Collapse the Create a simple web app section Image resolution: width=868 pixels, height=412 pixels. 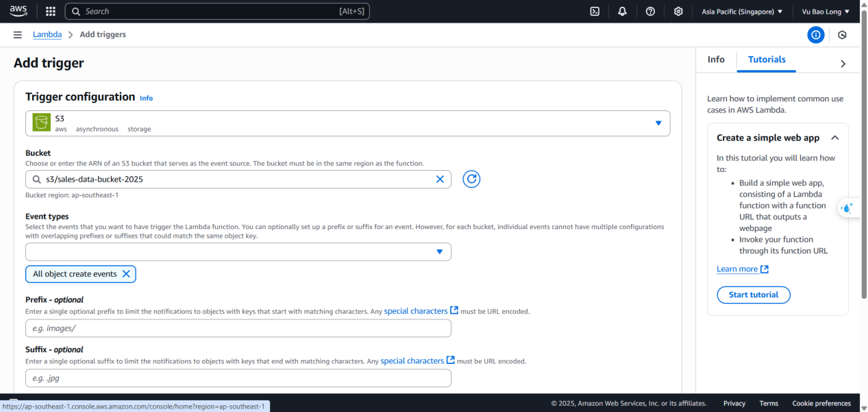[x=834, y=138]
